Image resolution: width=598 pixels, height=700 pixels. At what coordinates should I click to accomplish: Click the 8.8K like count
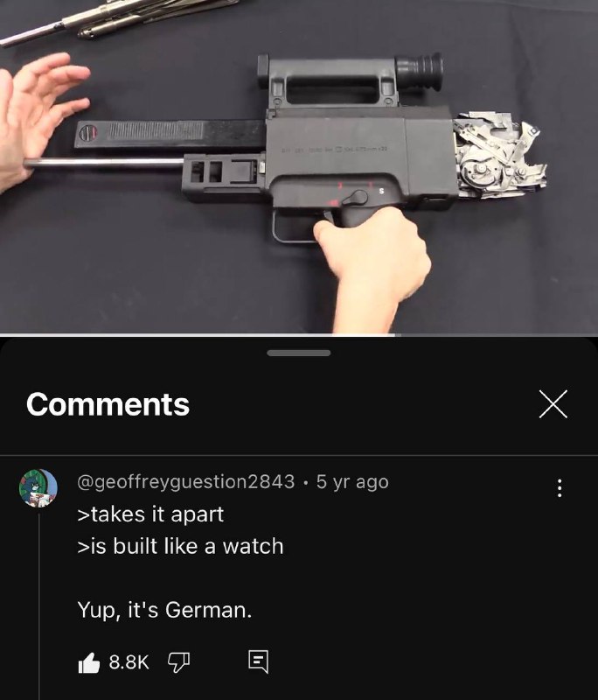(x=129, y=662)
